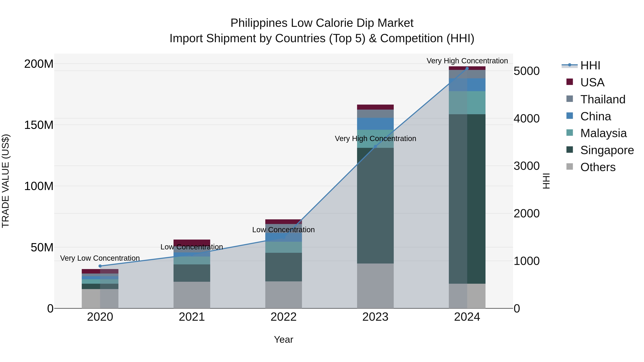The height and width of the screenshot is (362, 644).
Task: Toggle the USA legend entry
Action: pos(585,82)
